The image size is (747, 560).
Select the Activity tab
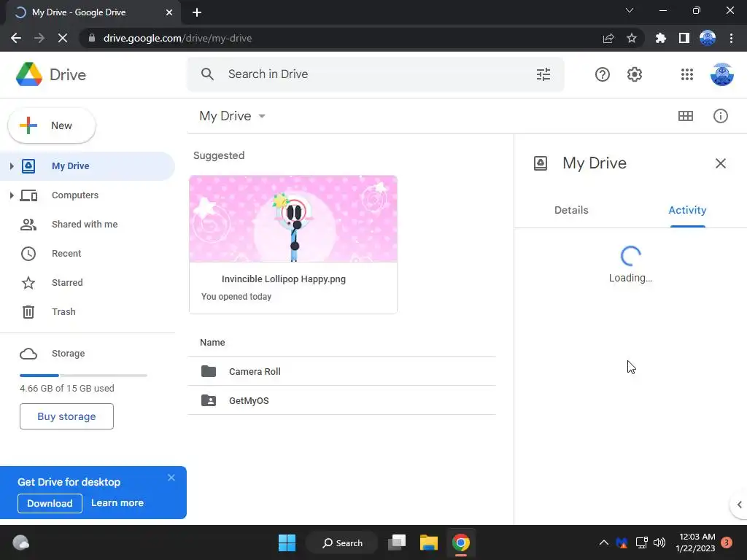pyautogui.click(x=687, y=210)
